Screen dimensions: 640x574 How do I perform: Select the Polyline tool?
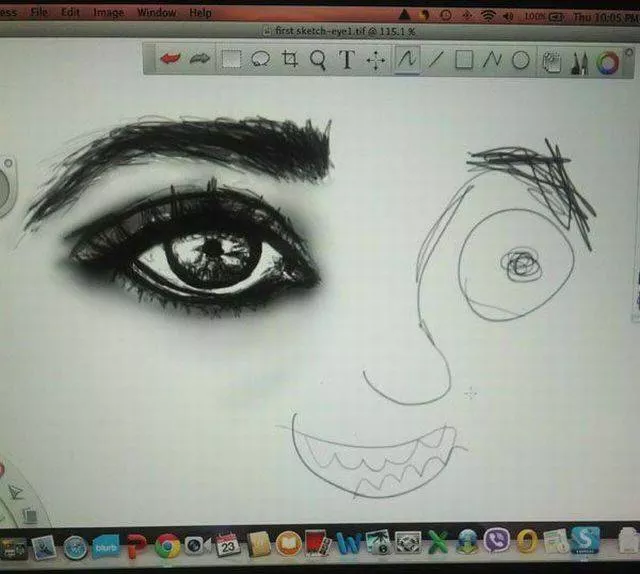point(492,60)
